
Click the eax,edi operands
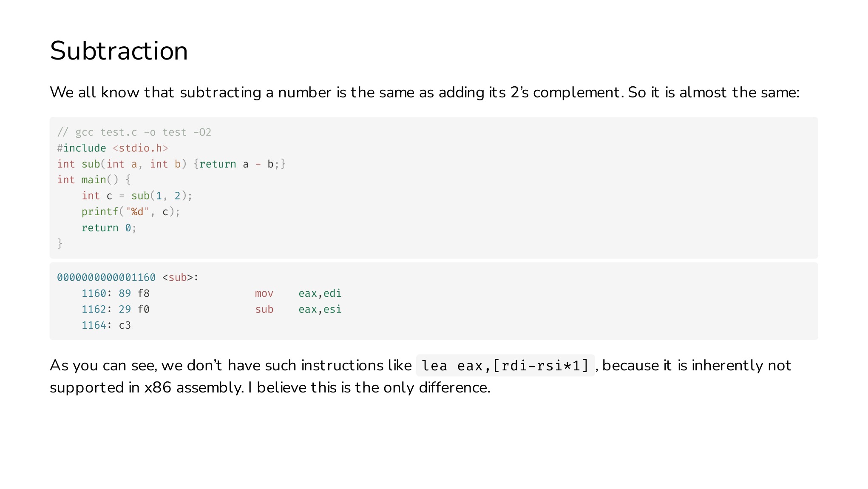coord(320,293)
